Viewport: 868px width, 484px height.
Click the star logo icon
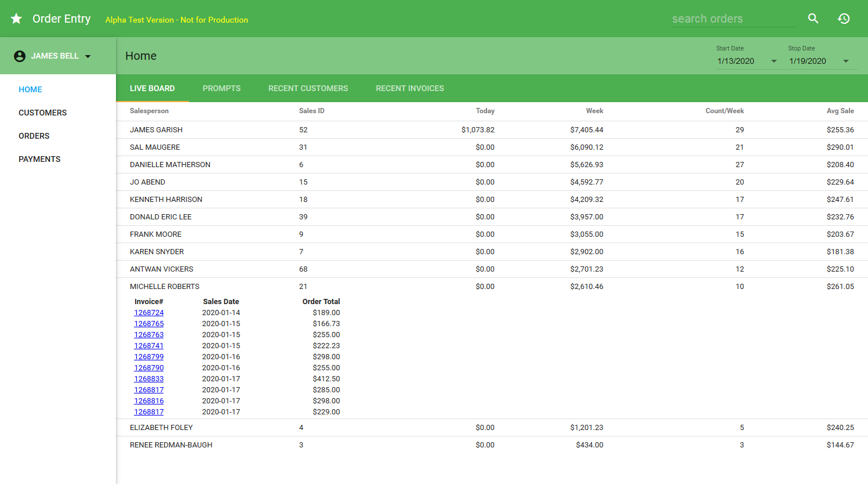tap(16, 19)
